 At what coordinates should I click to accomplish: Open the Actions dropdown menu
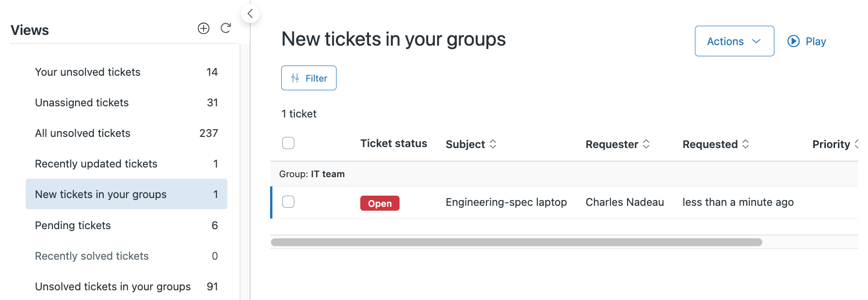734,41
